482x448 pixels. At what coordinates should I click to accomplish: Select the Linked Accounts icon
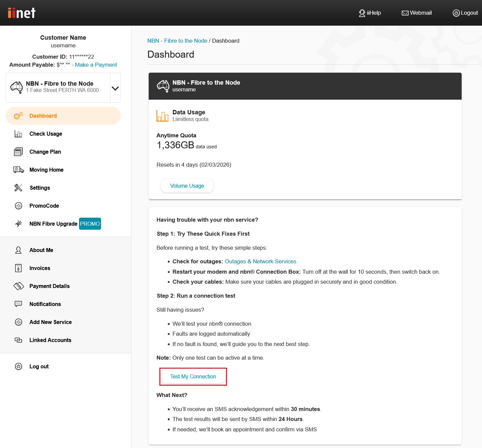point(18,340)
